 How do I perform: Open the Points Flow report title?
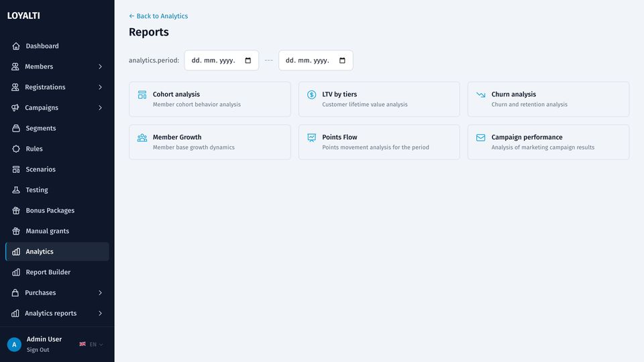pyautogui.click(x=339, y=137)
